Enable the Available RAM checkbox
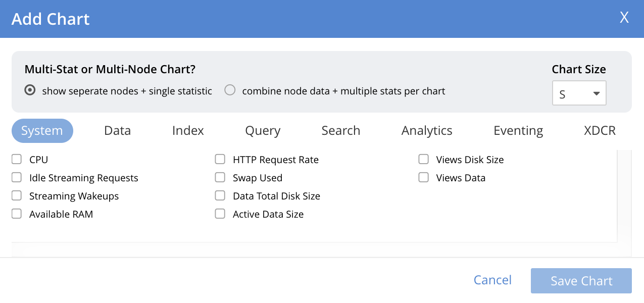Viewport: 644px width, 303px height. pyautogui.click(x=16, y=214)
